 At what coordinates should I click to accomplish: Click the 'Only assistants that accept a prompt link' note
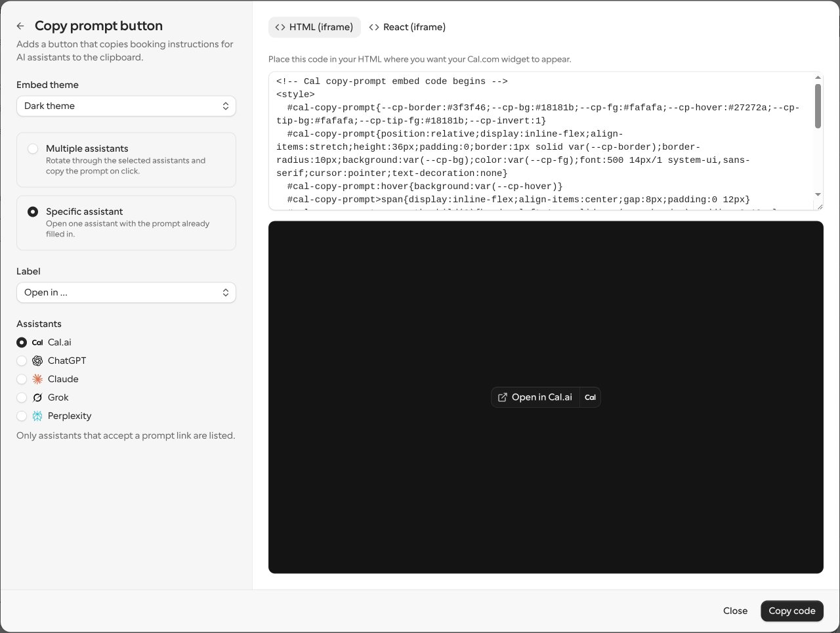pos(125,435)
